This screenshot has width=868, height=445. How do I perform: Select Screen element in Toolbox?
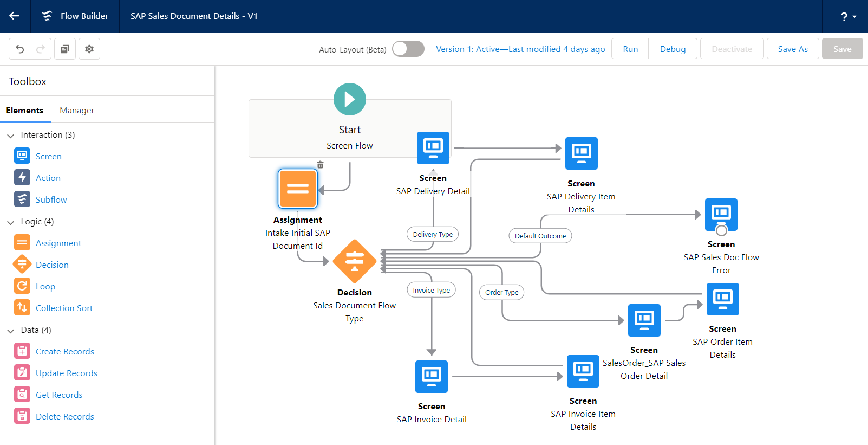point(38,156)
